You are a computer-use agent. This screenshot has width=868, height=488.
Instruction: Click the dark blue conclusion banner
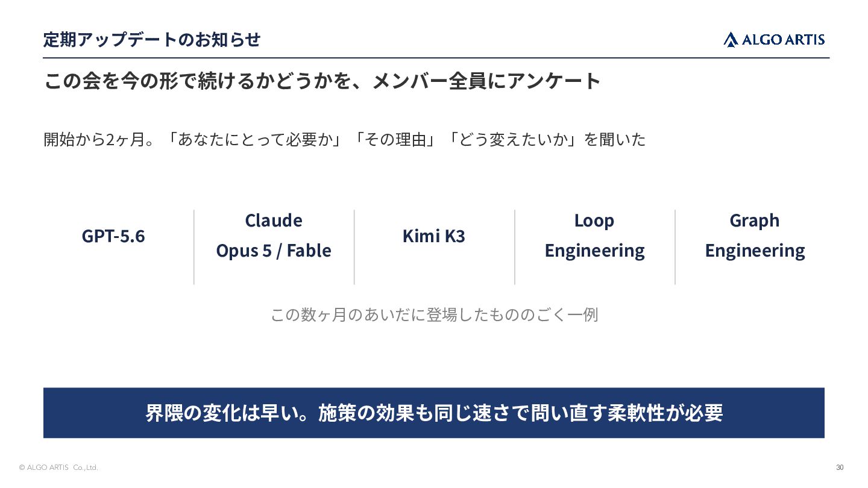coord(434,413)
